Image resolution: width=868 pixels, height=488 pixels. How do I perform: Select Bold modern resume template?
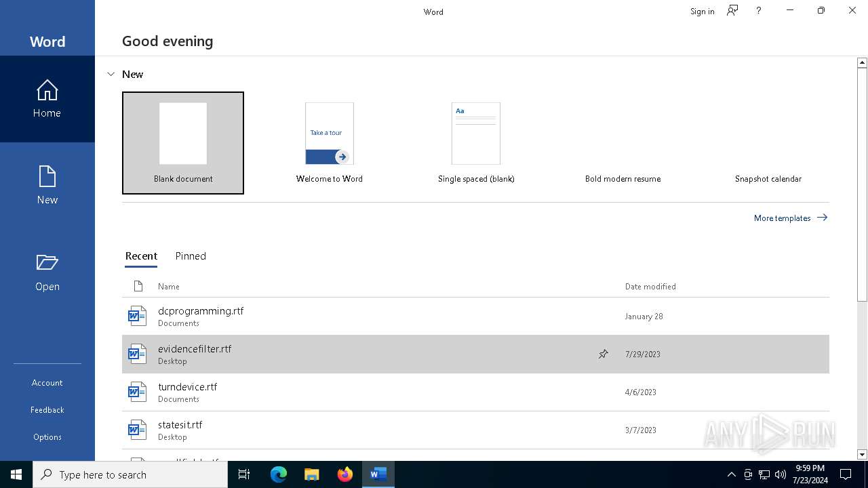[x=623, y=143]
